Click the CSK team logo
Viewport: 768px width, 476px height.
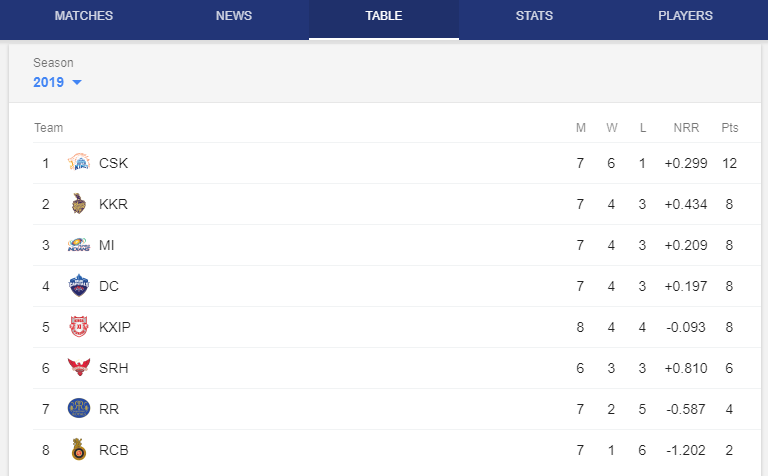tap(79, 163)
